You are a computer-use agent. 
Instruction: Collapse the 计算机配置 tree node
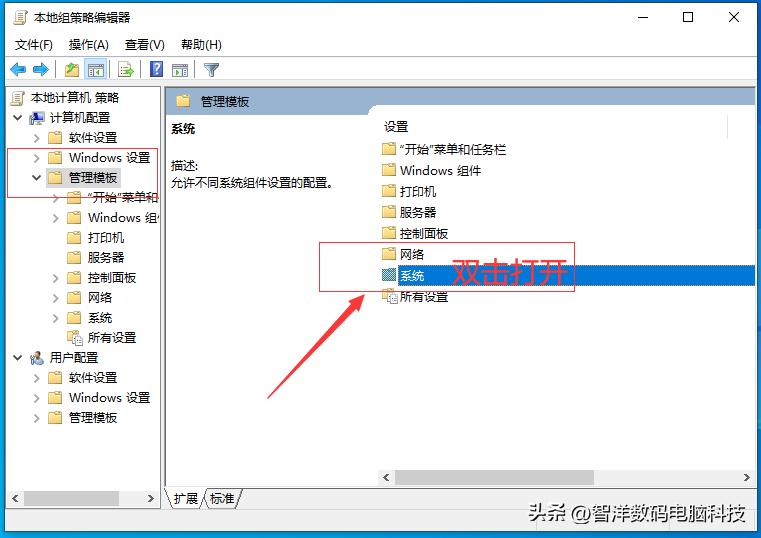pyautogui.click(x=18, y=117)
